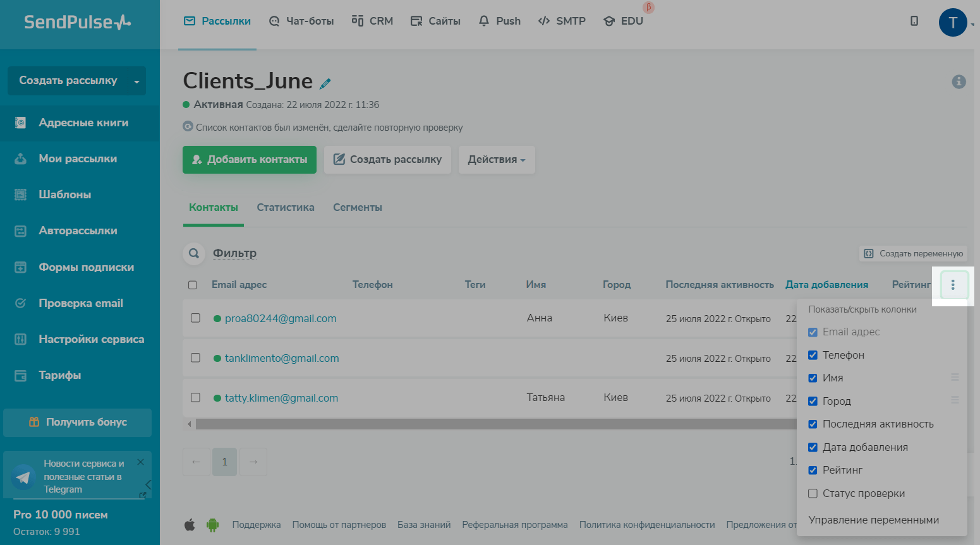The height and width of the screenshot is (545, 980).
Task: Click the horizontal table scrollbar
Action: [493, 424]
